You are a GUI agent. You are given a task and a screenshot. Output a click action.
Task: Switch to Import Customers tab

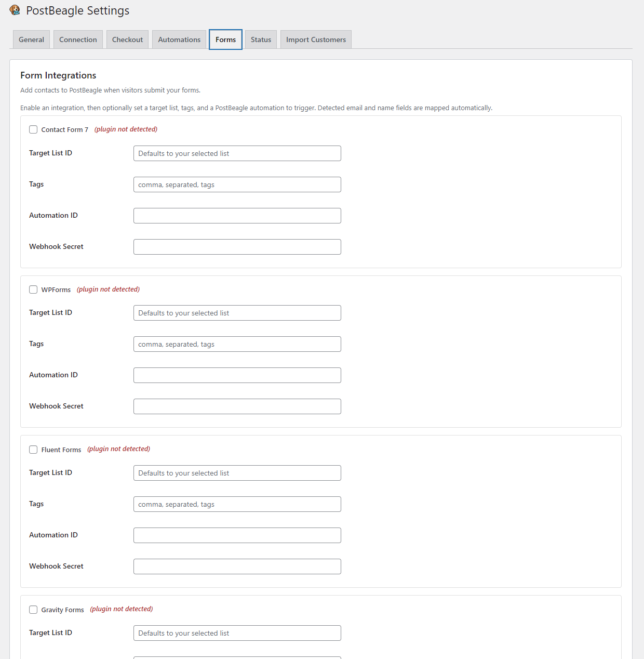[x=316, y=39]
